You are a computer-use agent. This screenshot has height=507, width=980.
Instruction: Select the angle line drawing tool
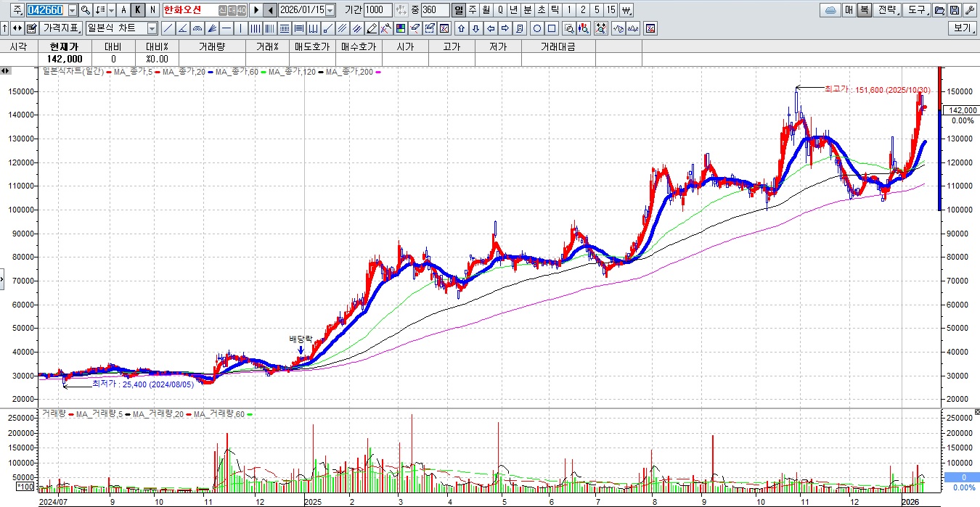[183, 28]
